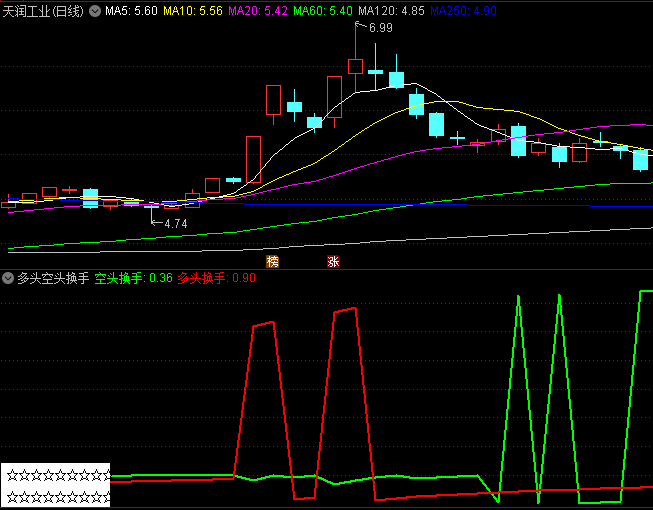Click the MA250: 4.90 label
The image size is (653, 510).
click(x=463, y=11)
